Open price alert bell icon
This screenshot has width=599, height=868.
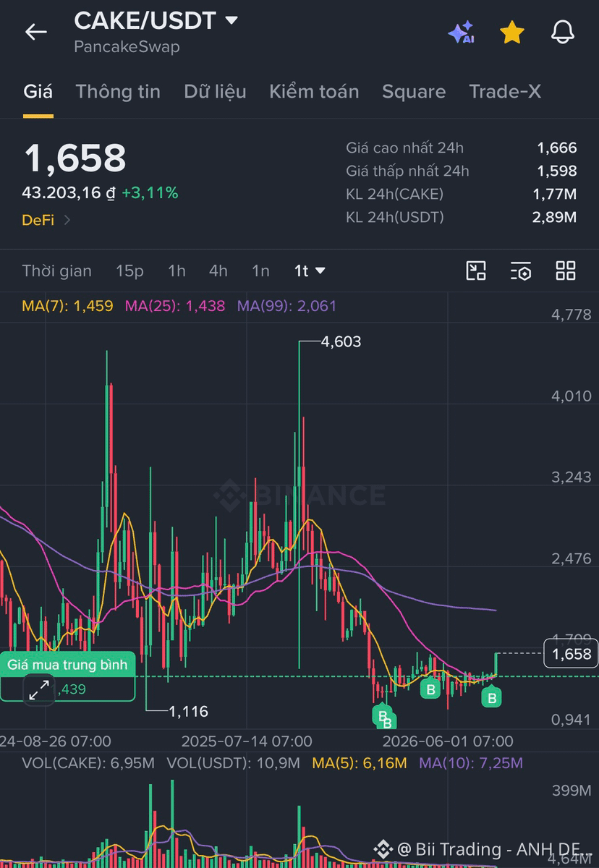[x=563, y=32]
